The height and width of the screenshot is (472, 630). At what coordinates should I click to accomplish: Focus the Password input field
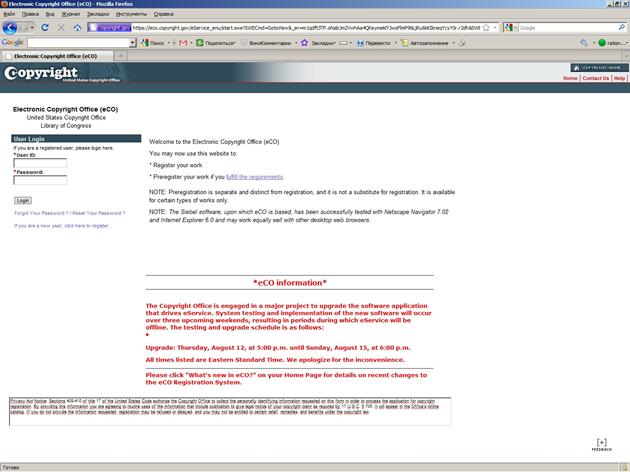tap(40, 180)
